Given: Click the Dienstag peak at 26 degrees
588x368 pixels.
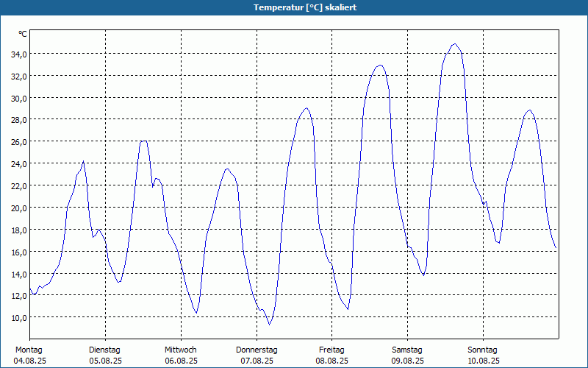Looking at the screenshot, I should 143,141.
